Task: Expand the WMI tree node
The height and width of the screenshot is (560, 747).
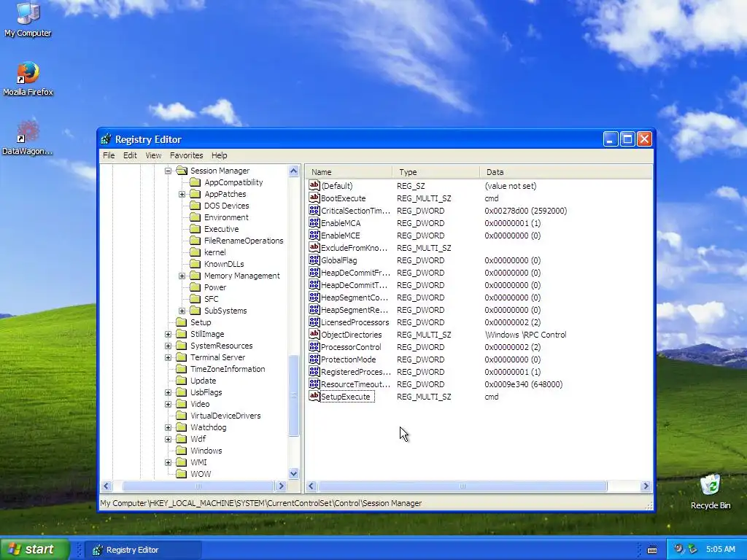Action: [x=169, y=462]
